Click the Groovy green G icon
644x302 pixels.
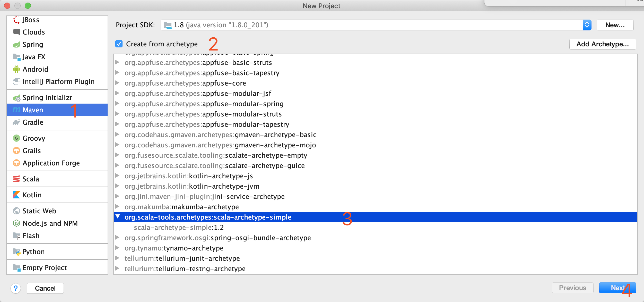coord(16,138)
